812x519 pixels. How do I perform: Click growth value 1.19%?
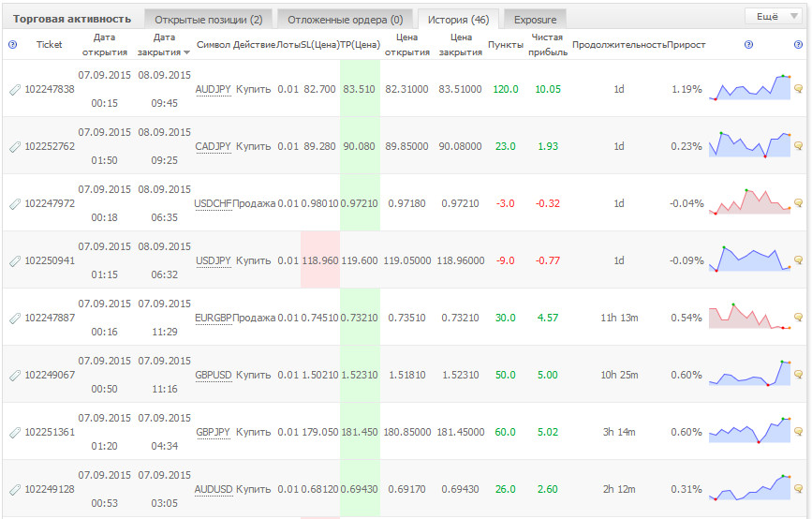click(687, 89)
